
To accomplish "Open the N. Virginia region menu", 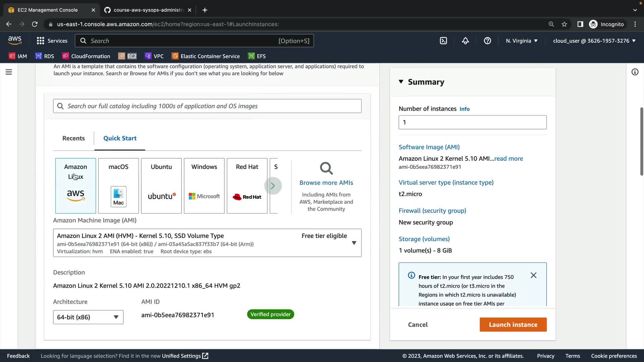I will [x=522, y=41].
